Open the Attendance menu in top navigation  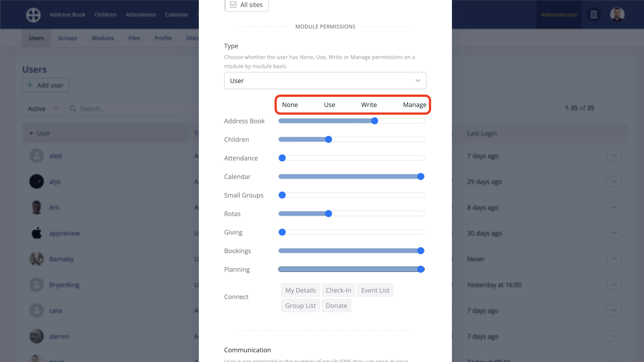coord(141,14)
